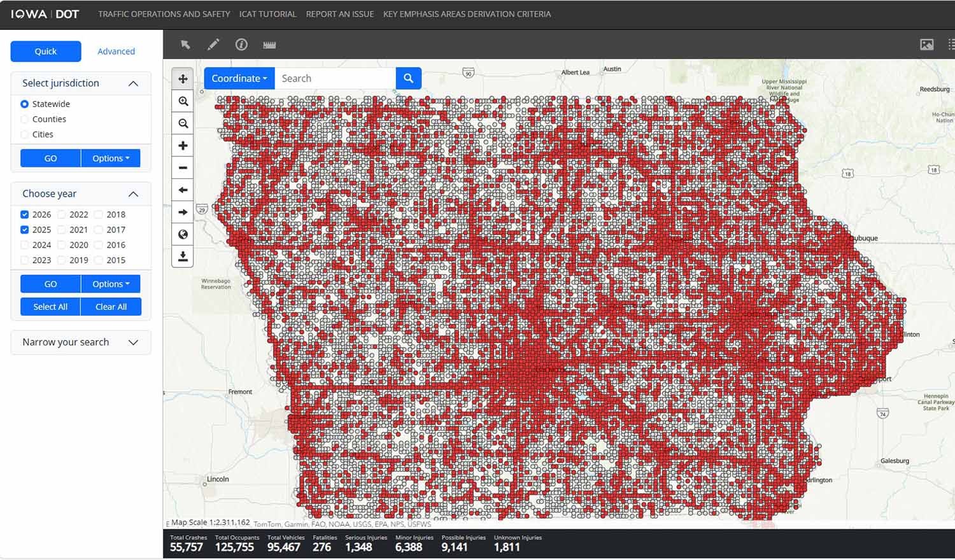Open the ruler measure tool
This screenshot has height=560, width=955.
click(x=269, y=45)
